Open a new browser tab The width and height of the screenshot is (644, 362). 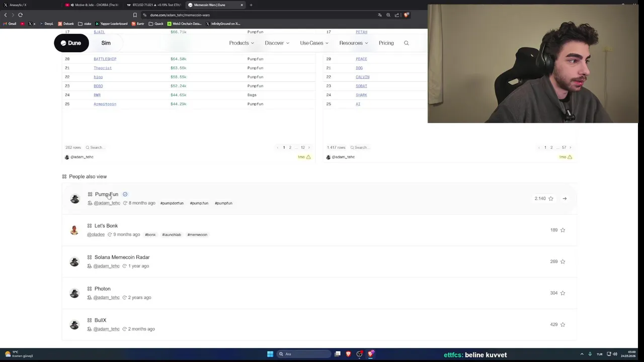point(251,5)
